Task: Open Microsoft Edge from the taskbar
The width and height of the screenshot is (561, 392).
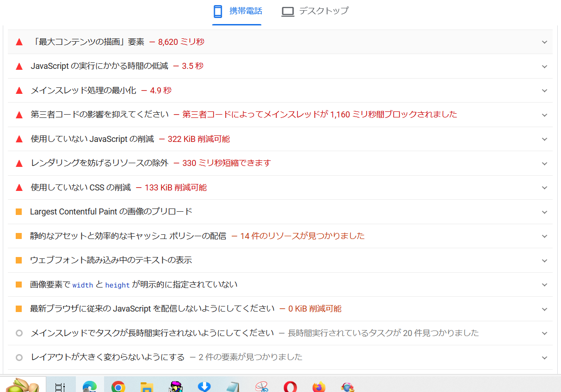Action: (89, 386)
